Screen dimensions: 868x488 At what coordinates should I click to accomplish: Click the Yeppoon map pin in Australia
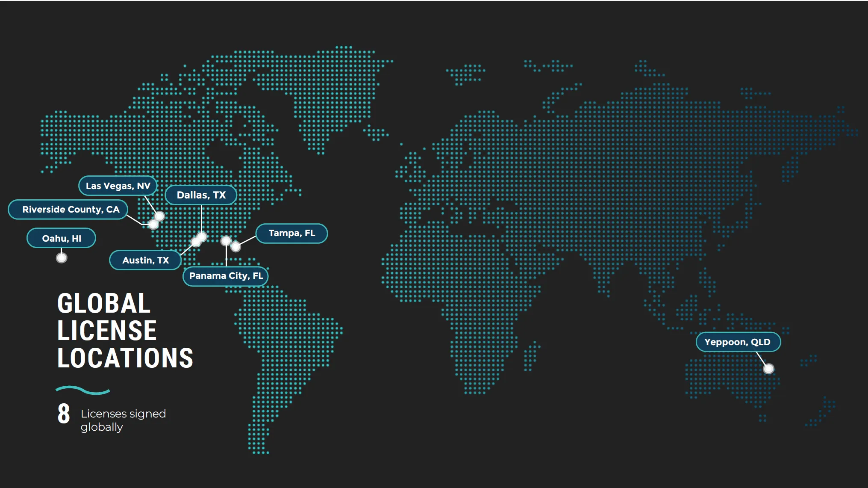point(768,368)
